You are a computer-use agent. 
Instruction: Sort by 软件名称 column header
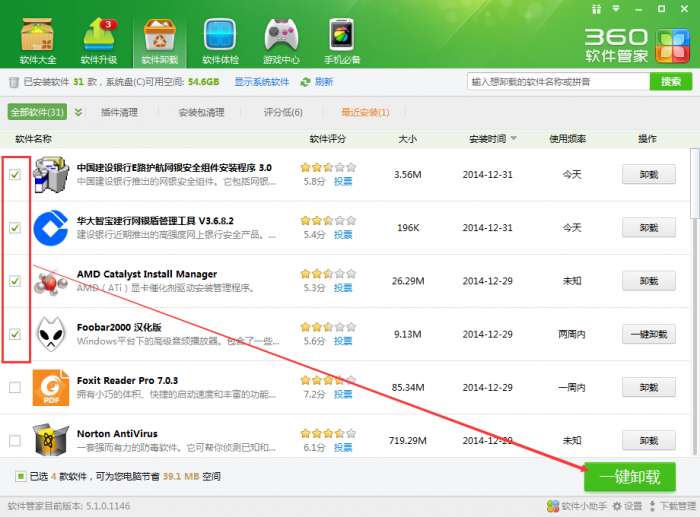(33, 139)
